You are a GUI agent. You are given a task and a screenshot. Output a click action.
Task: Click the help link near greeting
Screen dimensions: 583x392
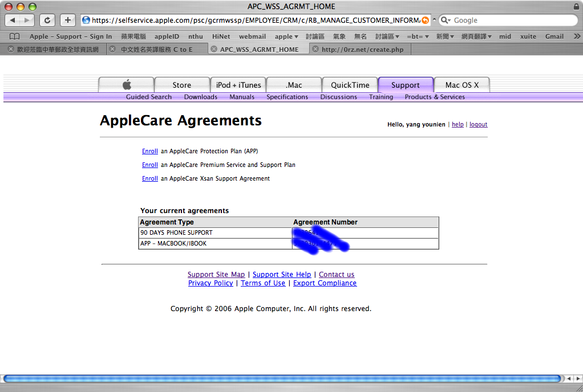(458, 124)
